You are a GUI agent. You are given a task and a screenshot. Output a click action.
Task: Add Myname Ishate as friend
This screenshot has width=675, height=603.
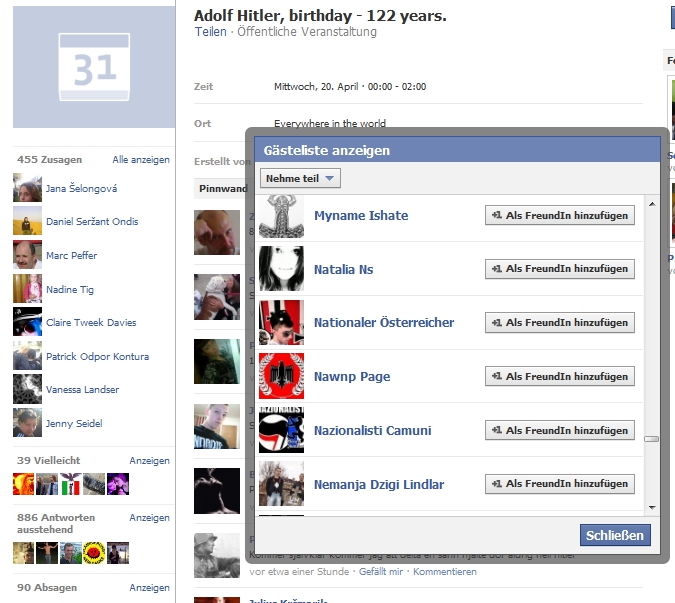560,215
